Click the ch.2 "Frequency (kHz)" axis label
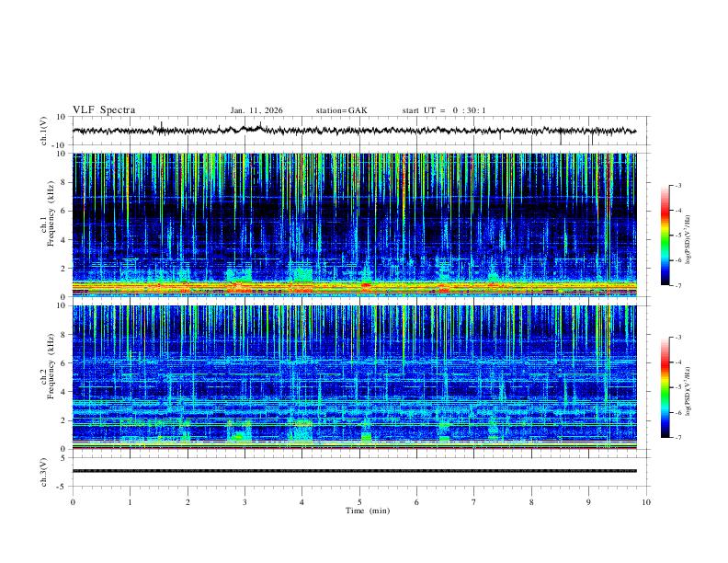 (51, 366)
